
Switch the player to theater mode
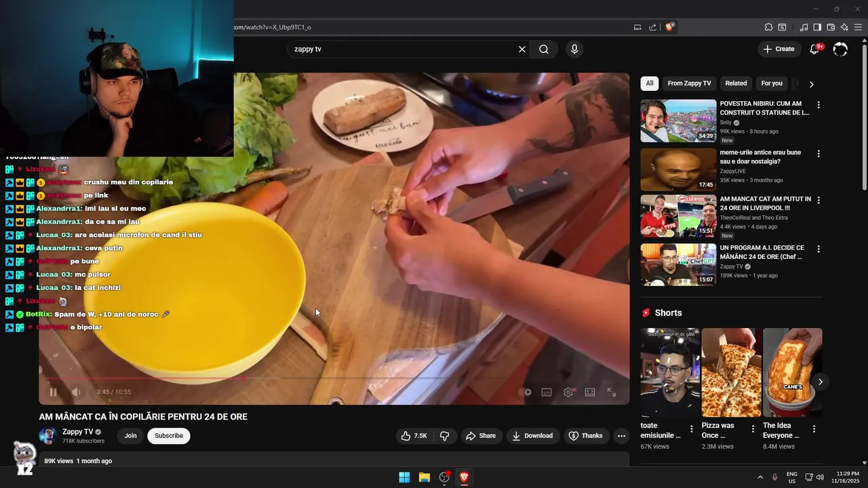tap(590, 392)
